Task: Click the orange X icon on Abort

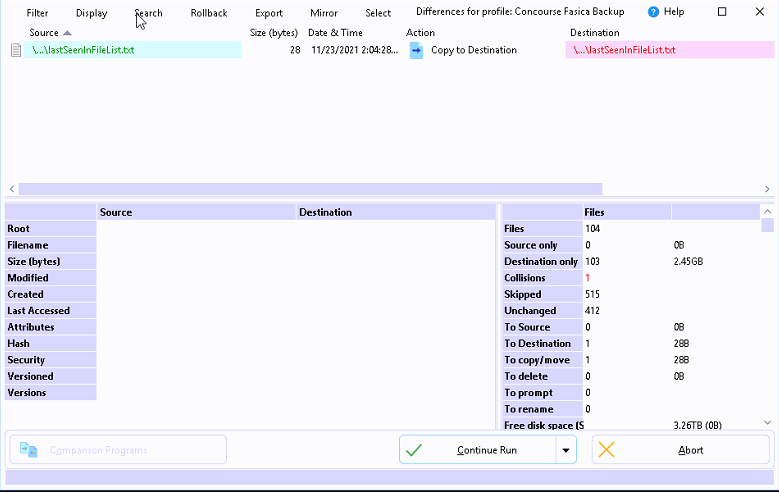Action: [x=607, y=450]
